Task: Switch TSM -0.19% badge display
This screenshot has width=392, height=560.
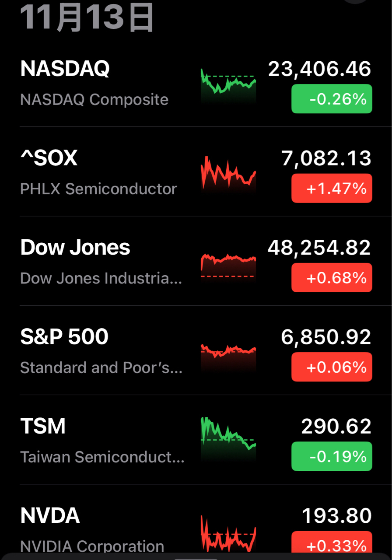Action: pyautogui.click(x=332, y=456)
